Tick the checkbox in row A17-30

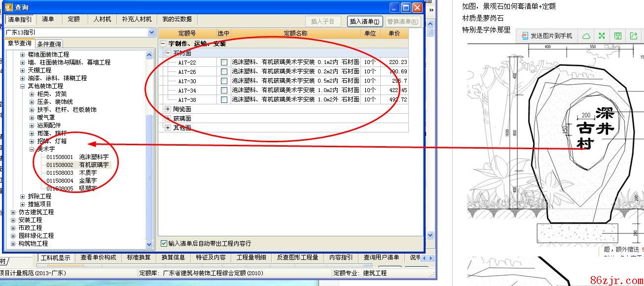click(224, 81)
